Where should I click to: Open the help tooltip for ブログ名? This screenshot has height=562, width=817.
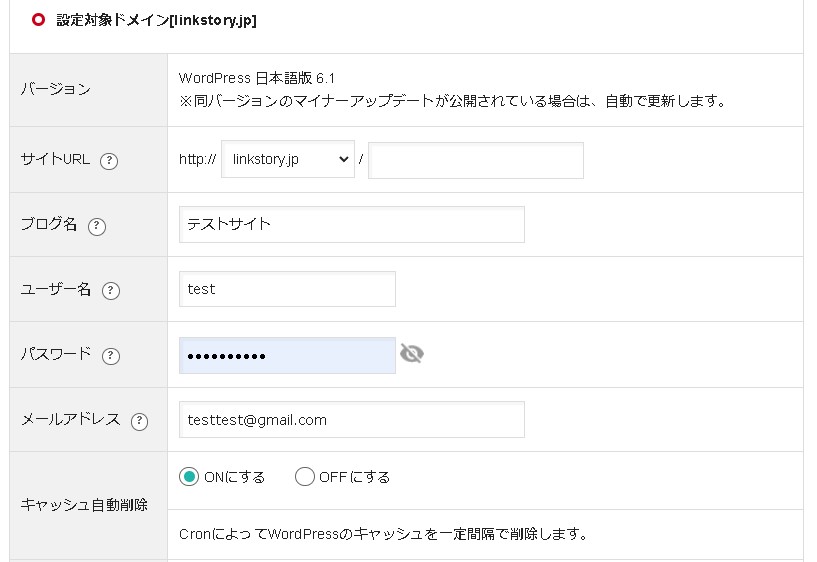tap(97, 226)
